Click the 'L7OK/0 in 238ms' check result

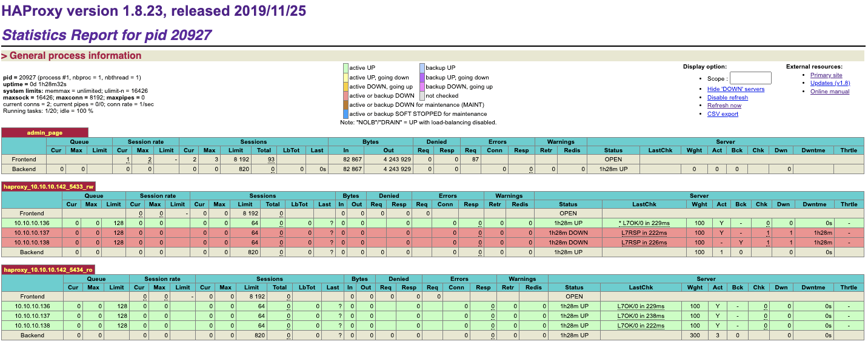coord(641,315)
